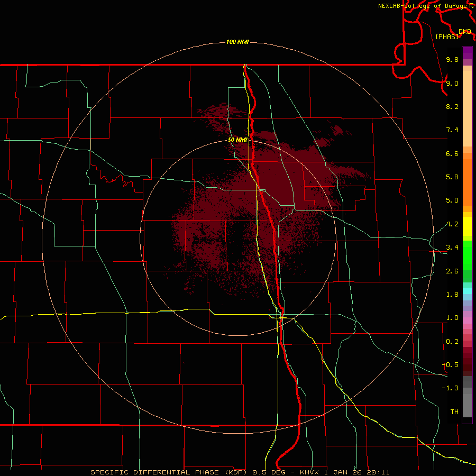Click the 9.0 value on the color scale
The height and width of the screenshot is (476, 476).
(x=452, y=83)
